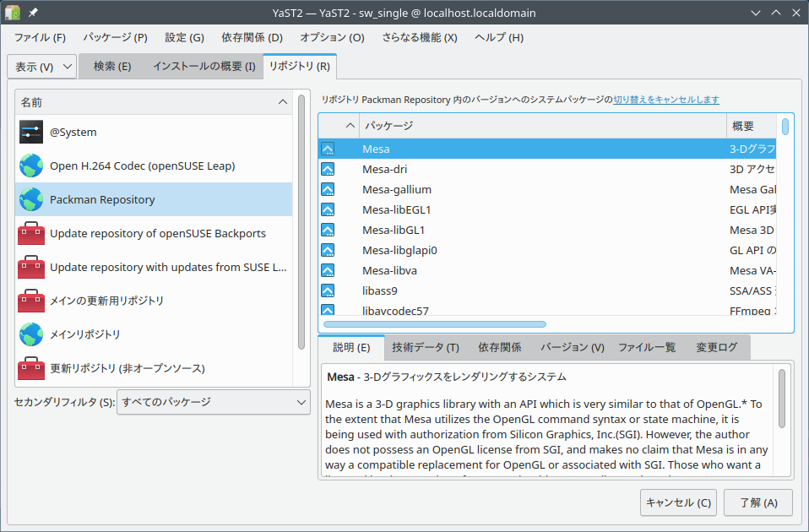
Task: Open the さらなる機能 (X) menu
Action: (420, 38)
